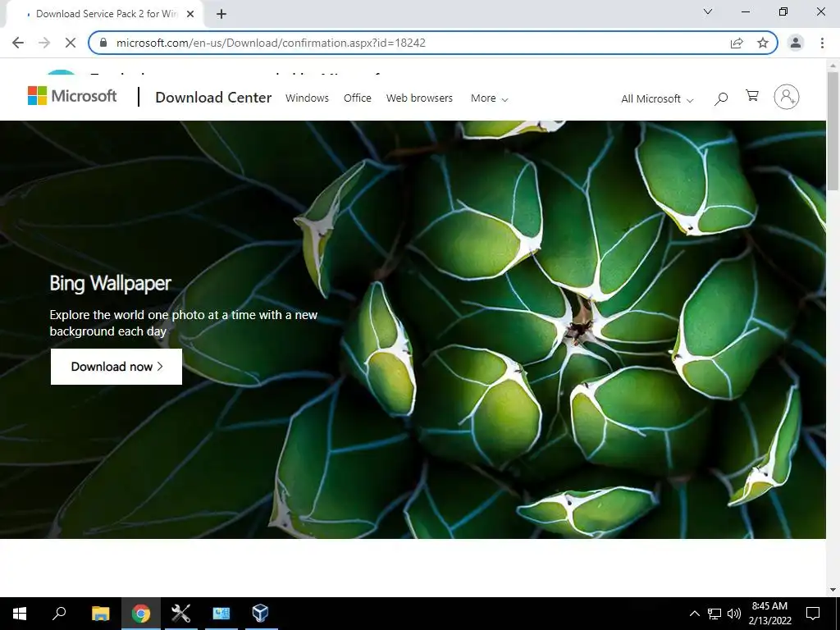840x630 pixels.
Task: Click the network status tray icon
Action: pyautogui.click(x=714, y=614)
